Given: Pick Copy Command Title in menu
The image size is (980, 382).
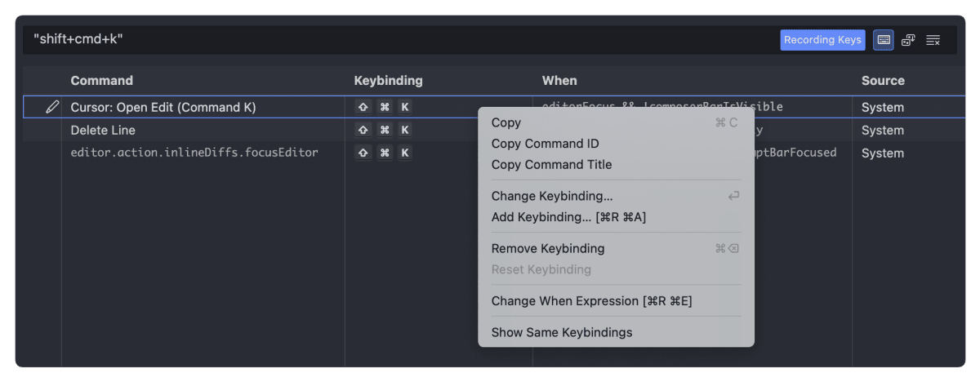Looking at the screenshot, I should (x=551, y=164).
